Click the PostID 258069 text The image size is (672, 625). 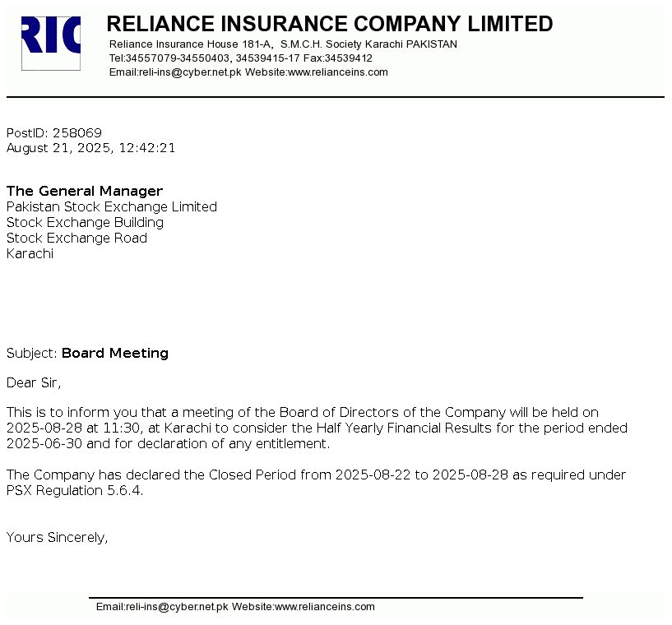click(54, 133)
